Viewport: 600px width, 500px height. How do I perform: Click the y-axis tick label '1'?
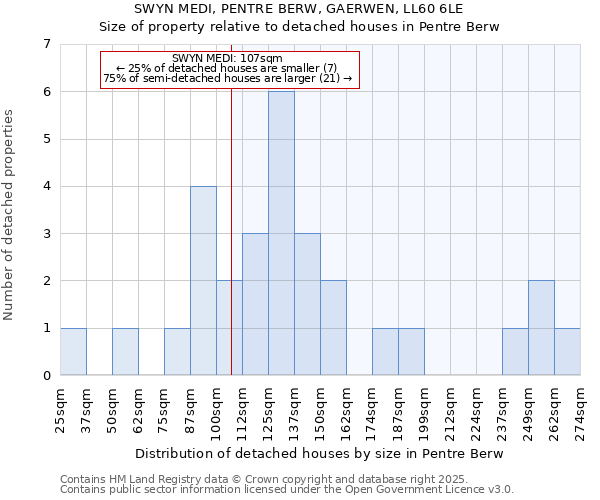[x=47, y=328]
